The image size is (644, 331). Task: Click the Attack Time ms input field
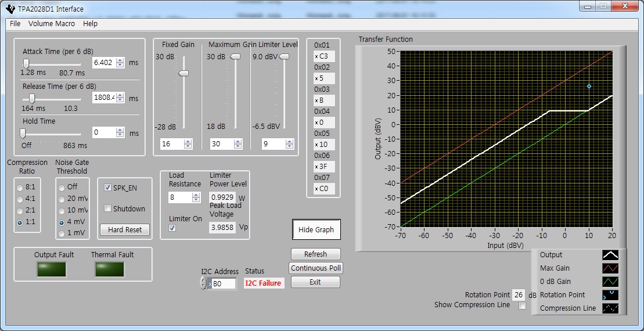pyautogui.click(x=105, y=63)
